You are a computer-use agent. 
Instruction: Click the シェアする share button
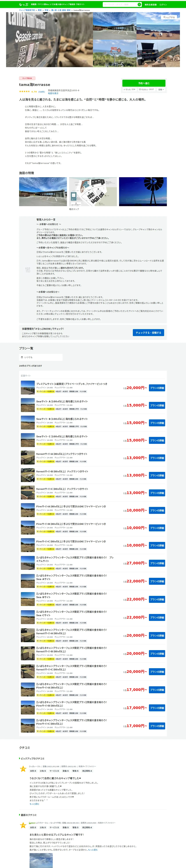click(169, 17)
